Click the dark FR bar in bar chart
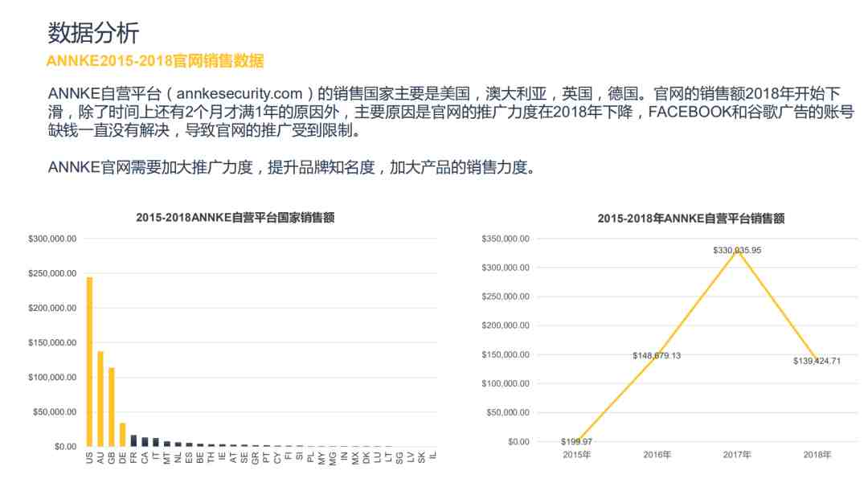The height and width of the screenshot is (487, 868). (x=133, y=441)
